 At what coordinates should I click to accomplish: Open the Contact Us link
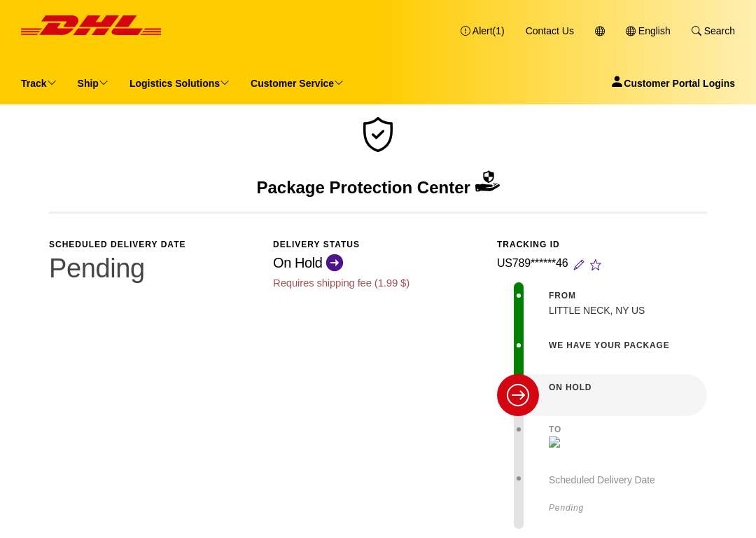tap(549, 31)
